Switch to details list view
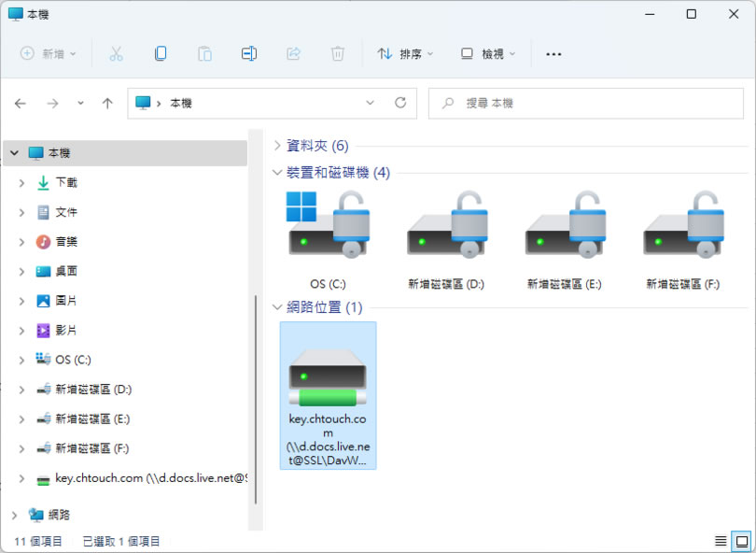Screen dimensions: 756x553 tap(721, 541)
